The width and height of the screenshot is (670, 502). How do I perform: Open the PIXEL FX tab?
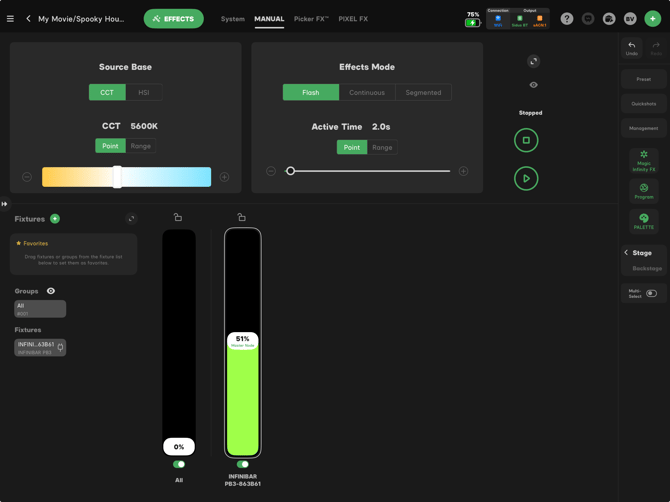[353, 19]
